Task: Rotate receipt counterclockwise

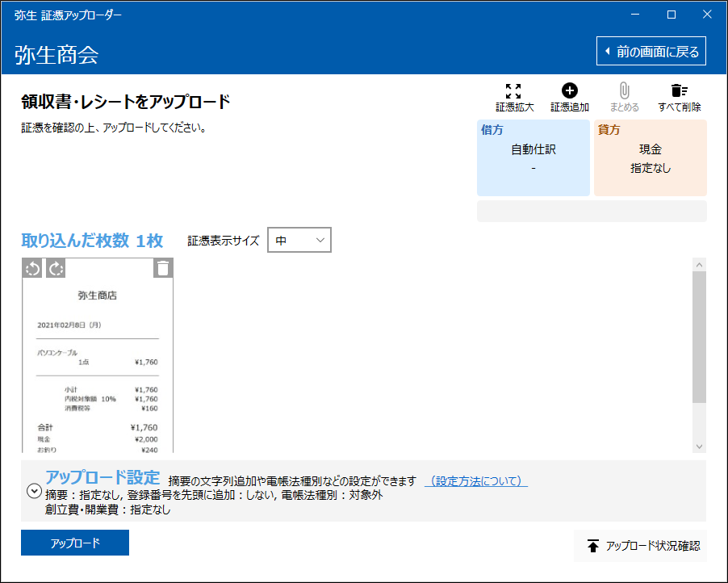Action: pyautogui.click(x=32, y=269)
